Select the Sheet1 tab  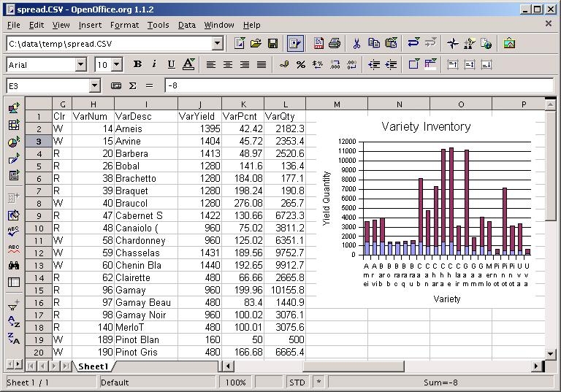coord(93,366)
